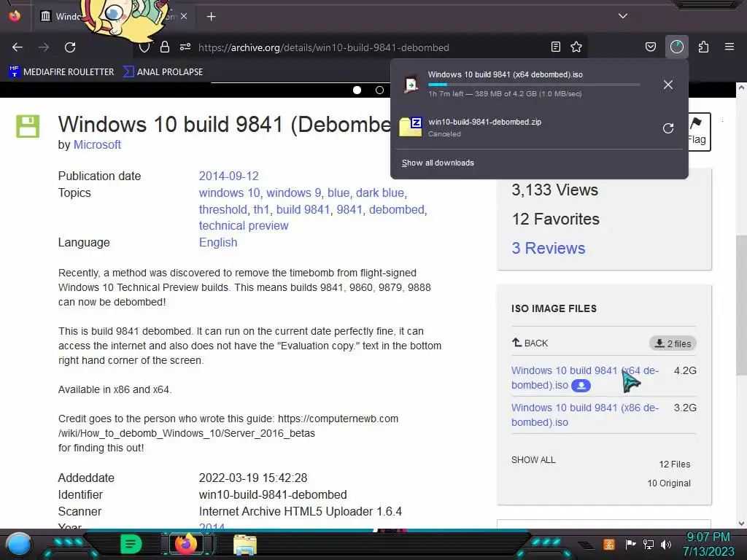747x560 pixels.
Task: Click the Firefox taskbar icon
Action: [x=186, y=543]
